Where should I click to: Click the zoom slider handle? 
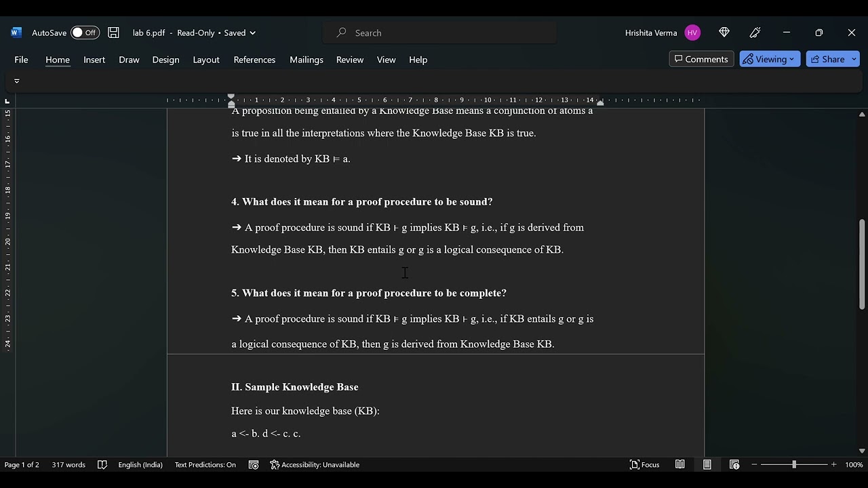pyautogui.click(x=794, y=464)
